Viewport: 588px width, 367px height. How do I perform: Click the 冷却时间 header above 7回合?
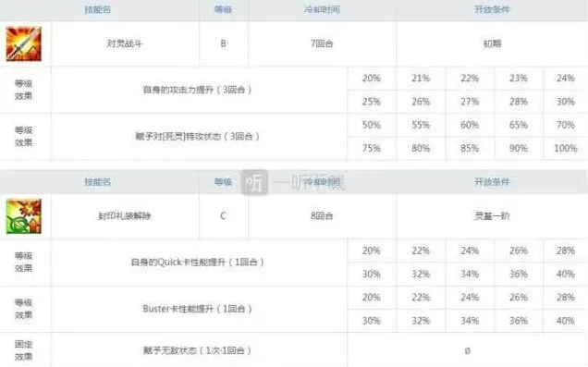pos(322,9)
